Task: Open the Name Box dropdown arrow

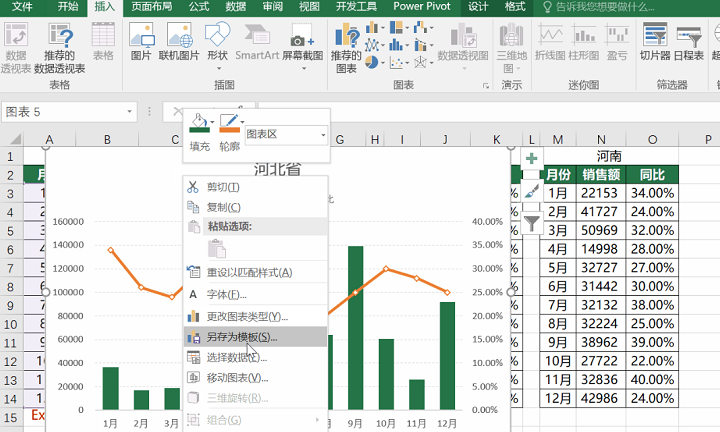Action: pyautogui.click(x=127, y=111)
